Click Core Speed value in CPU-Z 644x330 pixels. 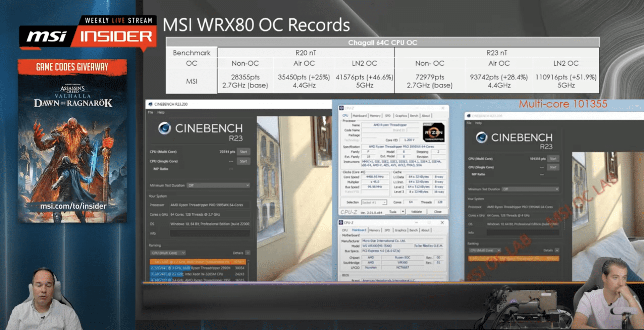(x=374, y=177)
